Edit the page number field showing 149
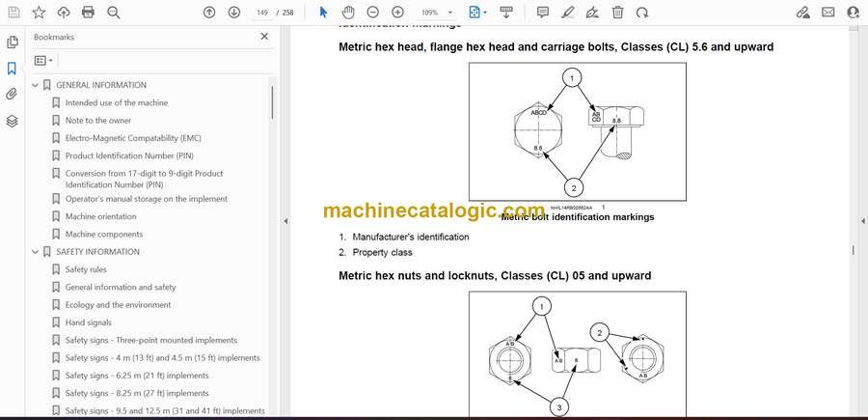The width and height of the screenshot is (868, 420). pos(262,13)
